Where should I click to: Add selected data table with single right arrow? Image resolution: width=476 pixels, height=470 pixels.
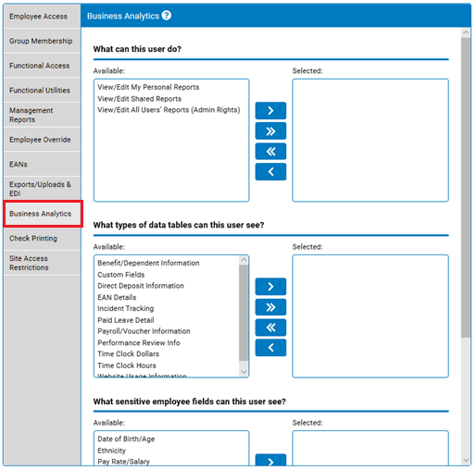270,287
